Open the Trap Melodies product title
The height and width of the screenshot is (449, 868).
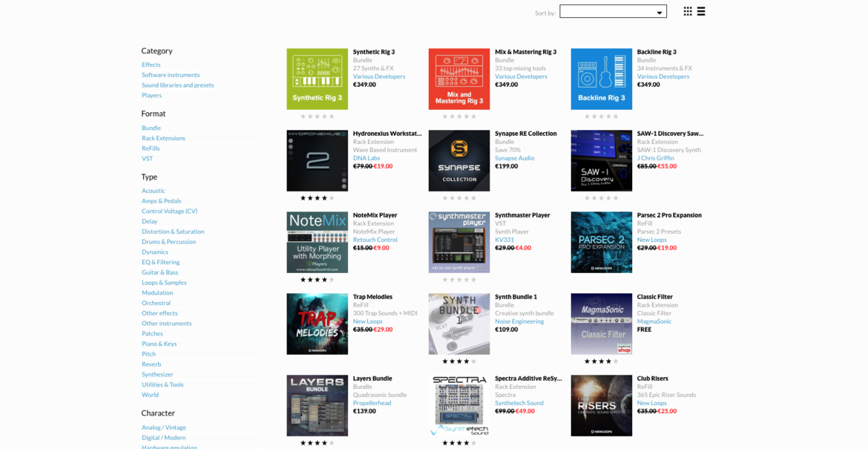(372, 297)
